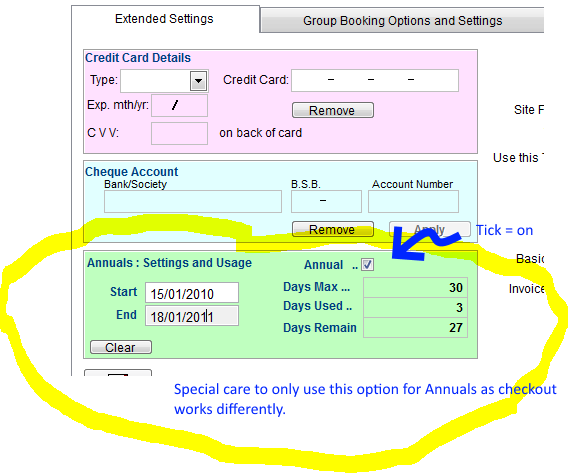The height and width of the screenshot is (473, 568).
Task: Open Group Booking Options and Settings tab
Action: coord(402,21)
